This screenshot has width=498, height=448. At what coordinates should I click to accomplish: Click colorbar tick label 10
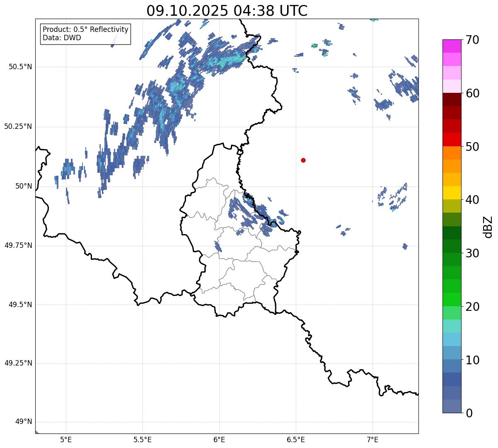pyautogui.click(x=472, y=360)
